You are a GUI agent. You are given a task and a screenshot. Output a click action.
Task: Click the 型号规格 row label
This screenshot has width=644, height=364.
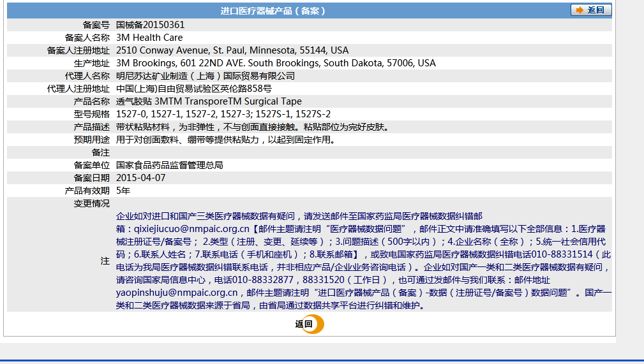pos(91,114)
